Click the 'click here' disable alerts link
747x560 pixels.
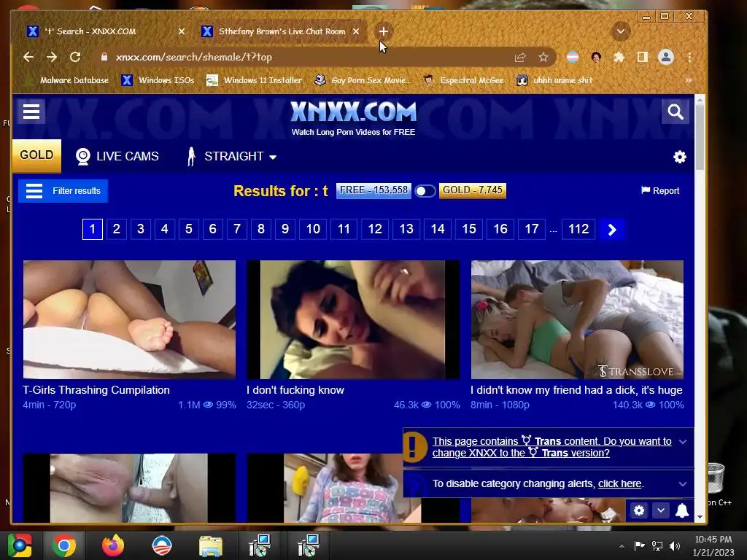click(620, 484)
